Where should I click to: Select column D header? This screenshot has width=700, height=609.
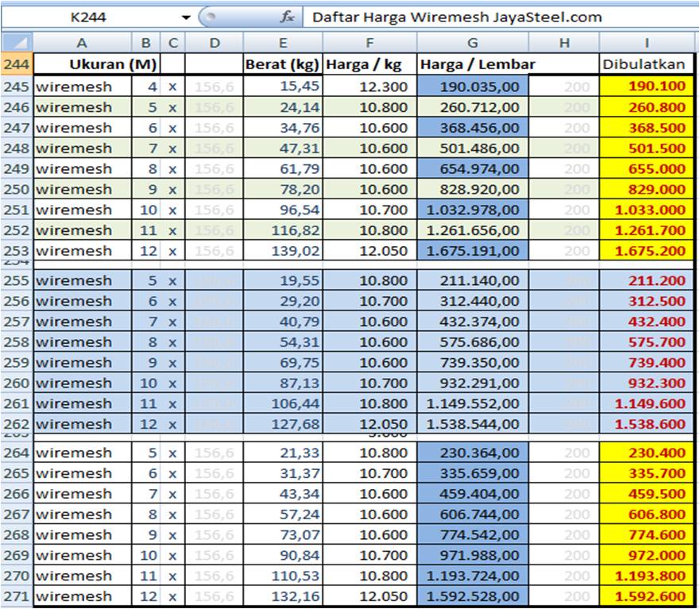click(215, 43)
